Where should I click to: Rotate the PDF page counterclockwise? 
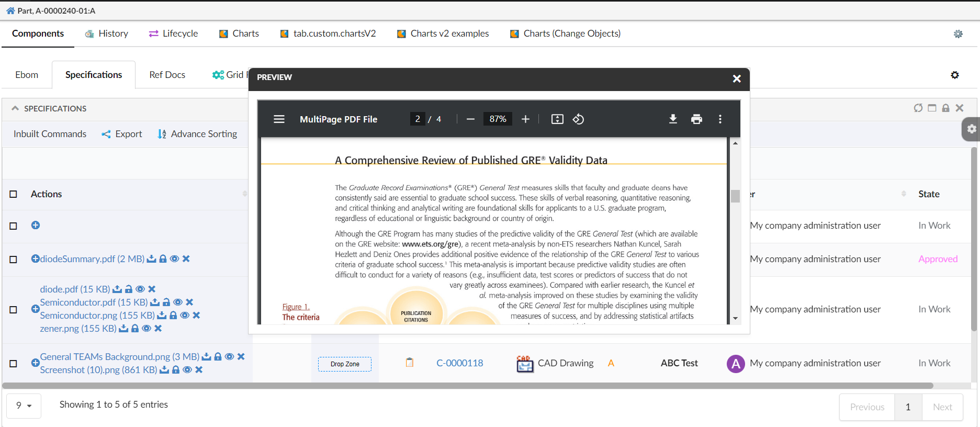point(578,119)
